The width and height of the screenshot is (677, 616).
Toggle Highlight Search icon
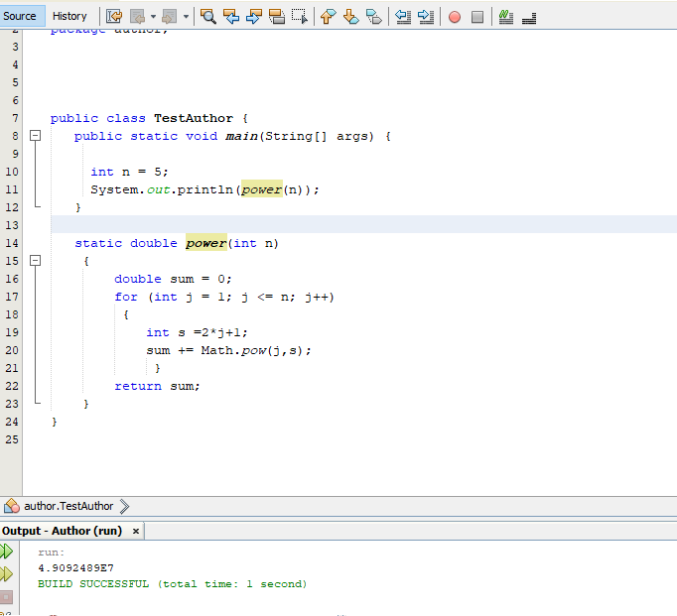[277, 17]
